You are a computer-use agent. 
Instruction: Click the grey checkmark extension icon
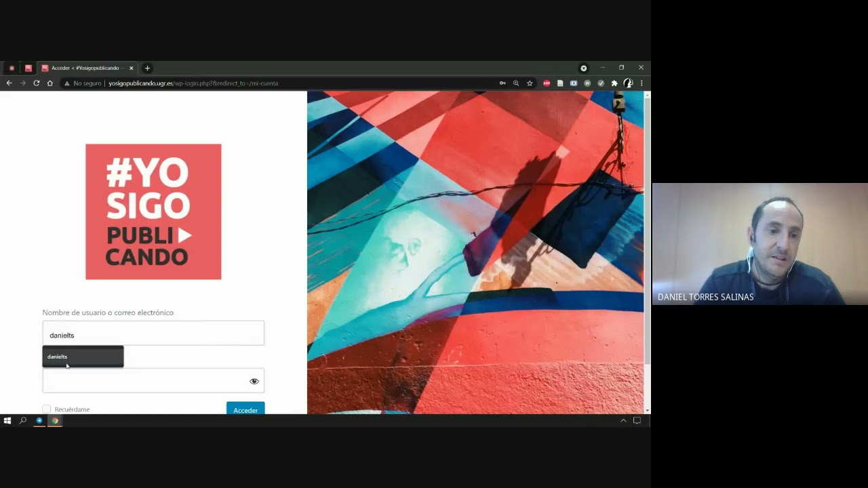pos(601,83)
